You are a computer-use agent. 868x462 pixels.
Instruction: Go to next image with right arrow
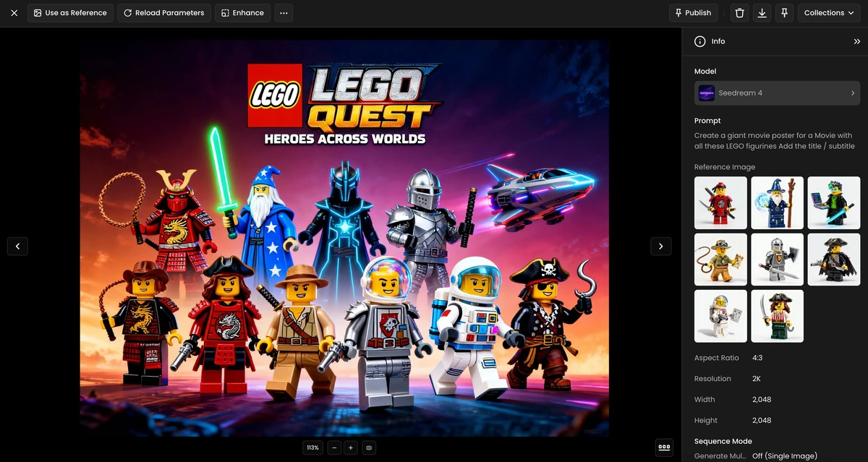pos(660,247)
